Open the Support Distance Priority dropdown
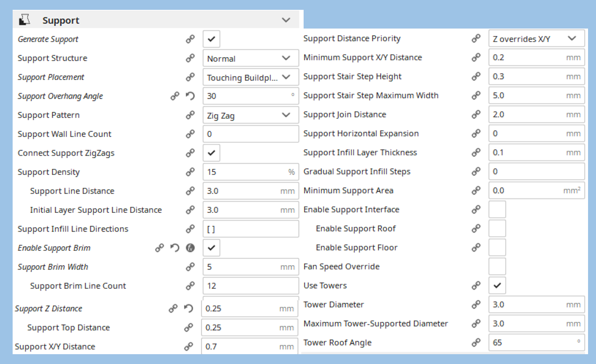 [537, 39]
